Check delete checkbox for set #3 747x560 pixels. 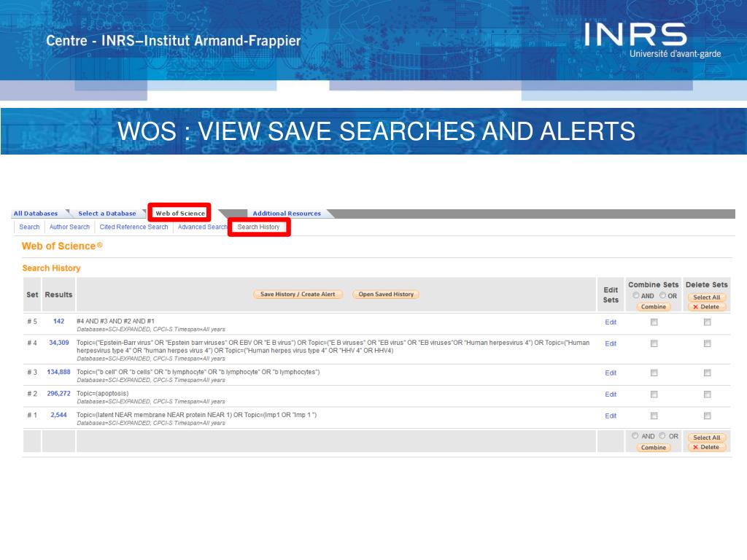point(708,373)
